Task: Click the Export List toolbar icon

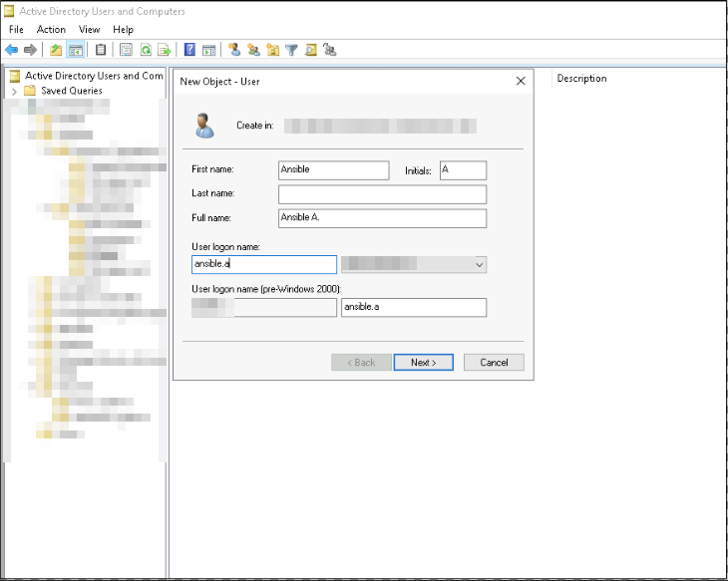Action: click(164, 50)
